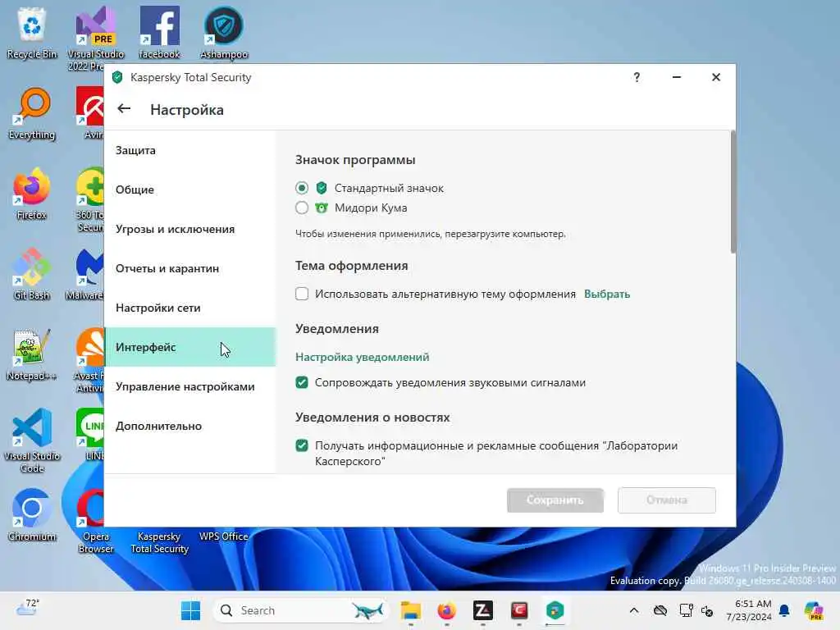The height and width of the screenshot is (630, 840).
Task: Launch Ashampoo desktop shortcut
Action: point(224,33)
